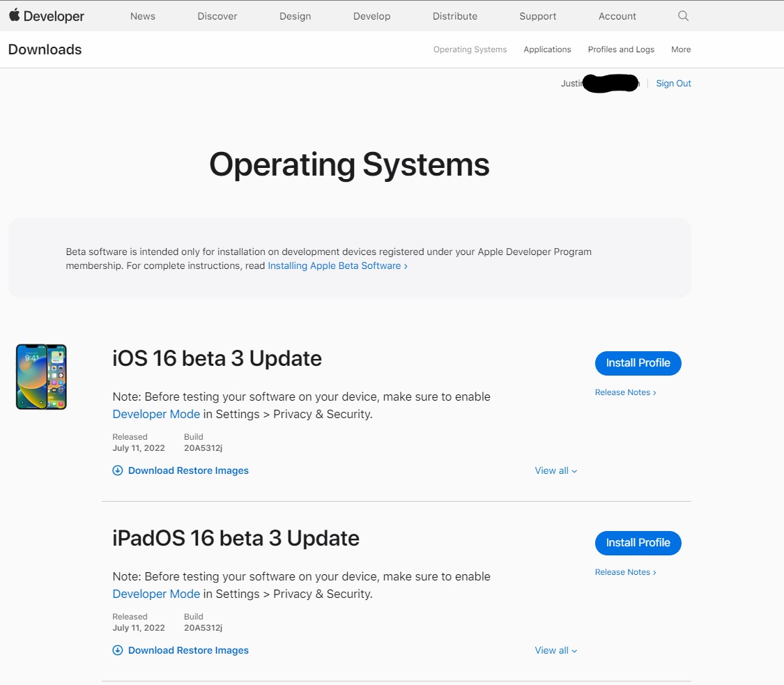784x685 pixels.
Task: Open the More menu in Downloads bar
Action: 681,49
